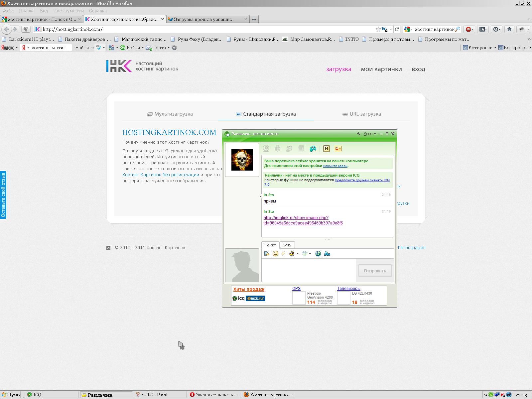
Task: Reload the current page
Action: pos(397,29)
